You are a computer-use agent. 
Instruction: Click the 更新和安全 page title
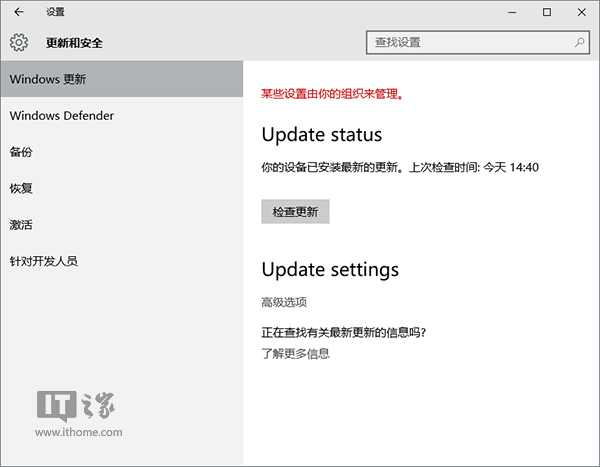[x=74, y=43]
